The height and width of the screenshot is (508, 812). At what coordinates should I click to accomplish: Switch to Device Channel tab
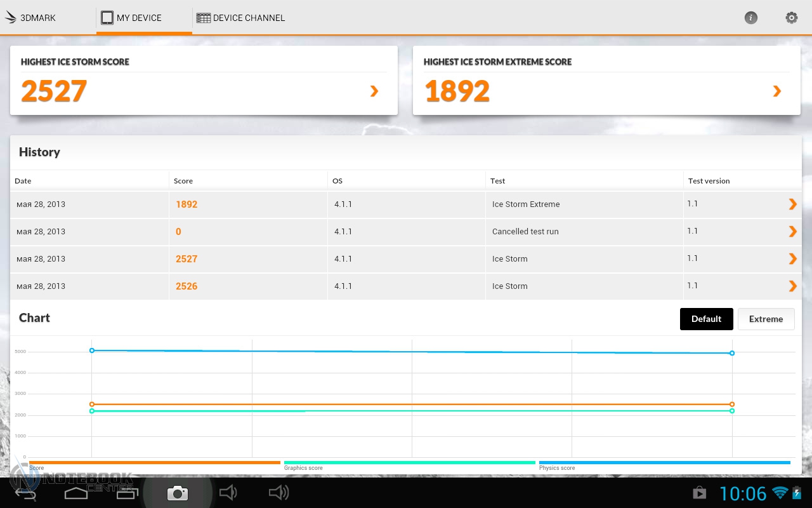pyautogui.click(x=241, y=18)
